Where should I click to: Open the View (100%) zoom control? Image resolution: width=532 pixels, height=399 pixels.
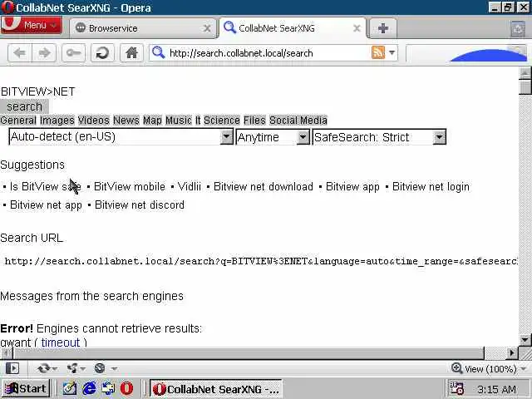point(489,368)
